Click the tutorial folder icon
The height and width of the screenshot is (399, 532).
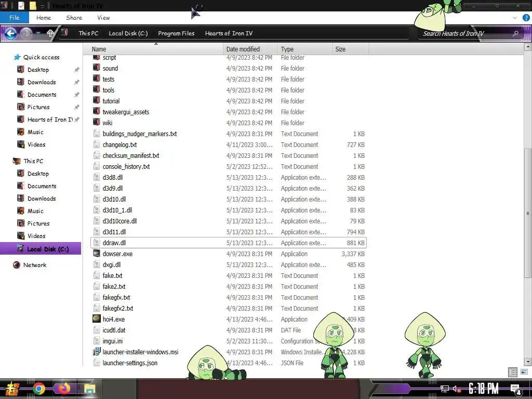(97, 100)
